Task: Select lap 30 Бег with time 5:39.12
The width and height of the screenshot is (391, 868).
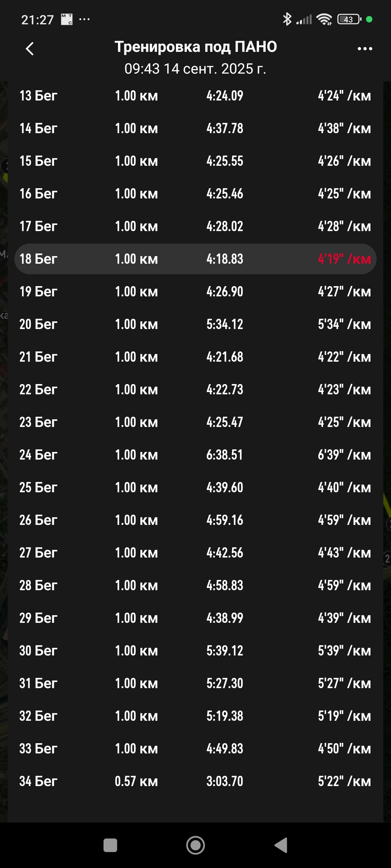Action: (195, 650)
